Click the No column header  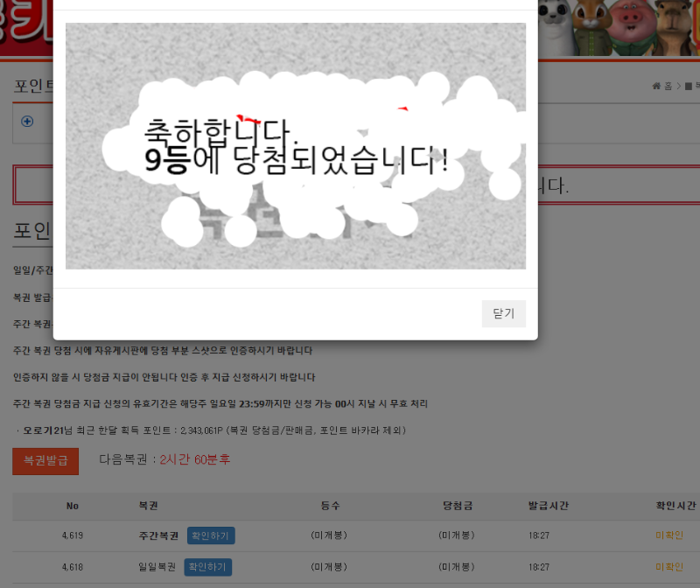(x=73, y=506)
